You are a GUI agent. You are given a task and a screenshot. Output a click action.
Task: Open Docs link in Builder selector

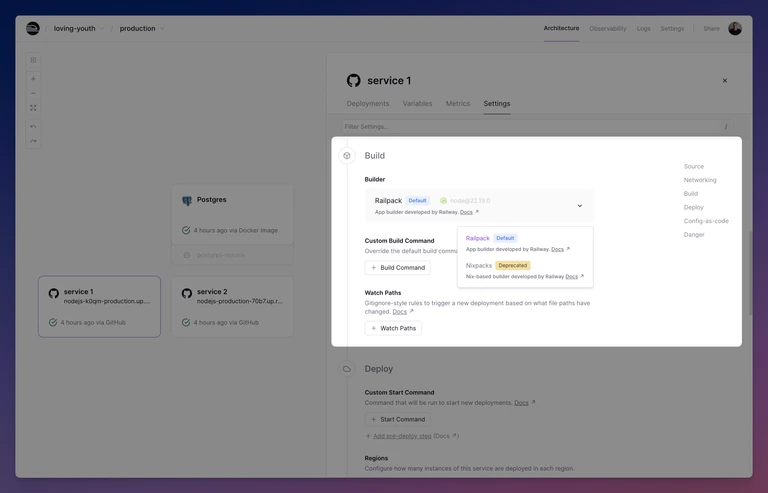coord(466,212)
